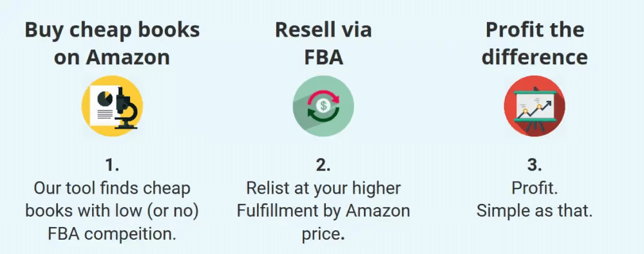Click the 'FBA compeition.' text line
Screen dimensions: 644x254
coord(112,234)
